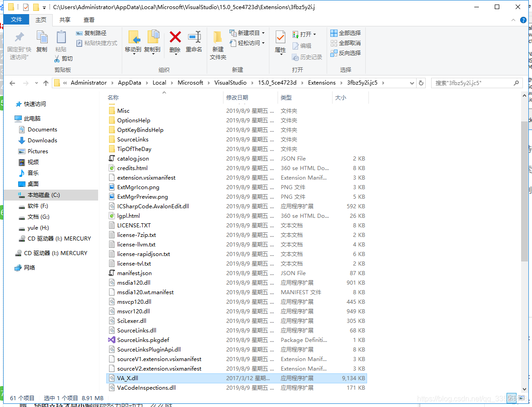Open the recent locations dropdown arrow
532x407 pixels.
coord(36,83)
